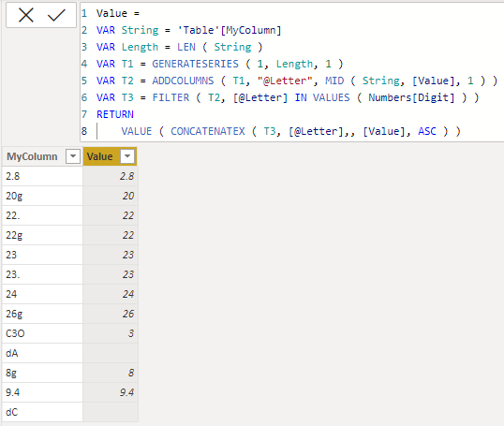
Task: Click the ADDCOLUMNS formula line
Action: click(x=297, y=81)
